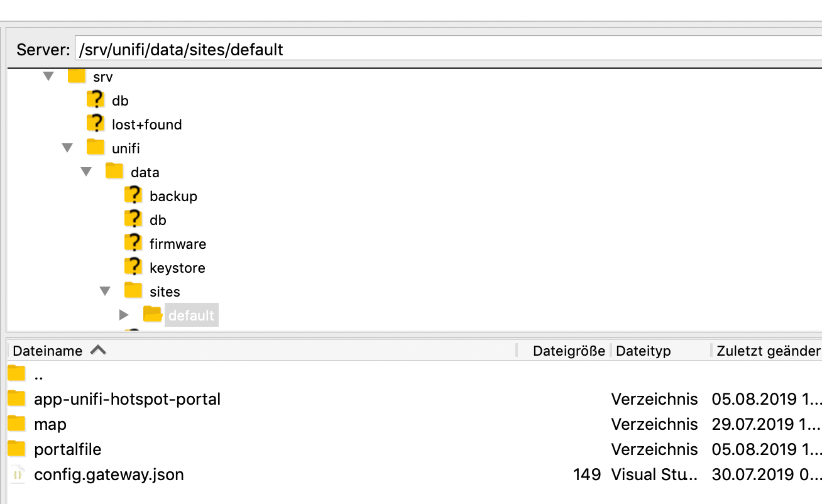Viewport: 822px width, 504px height.
Task: Select the unifi tree item label
Action: (x=126, y=148)
